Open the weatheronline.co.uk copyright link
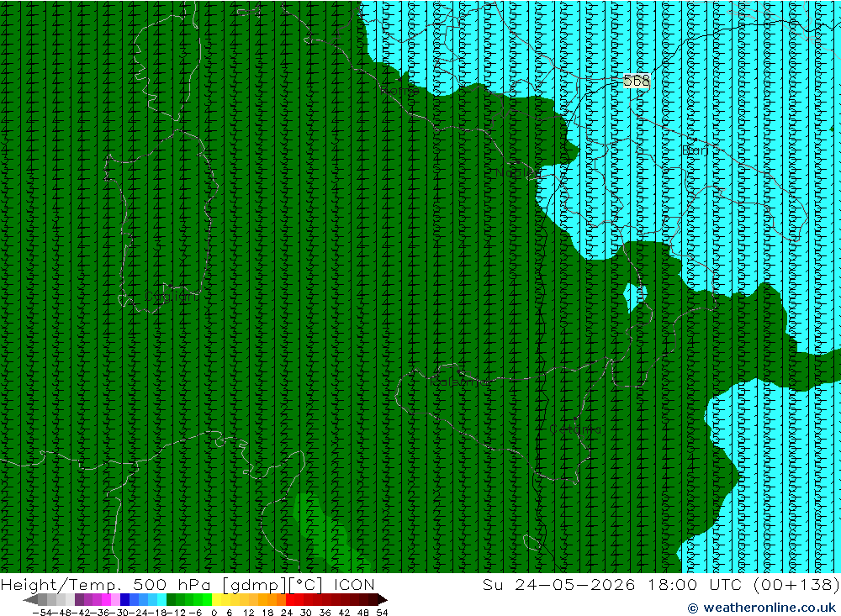Screen dimensions: 841x616 point(762,608)
